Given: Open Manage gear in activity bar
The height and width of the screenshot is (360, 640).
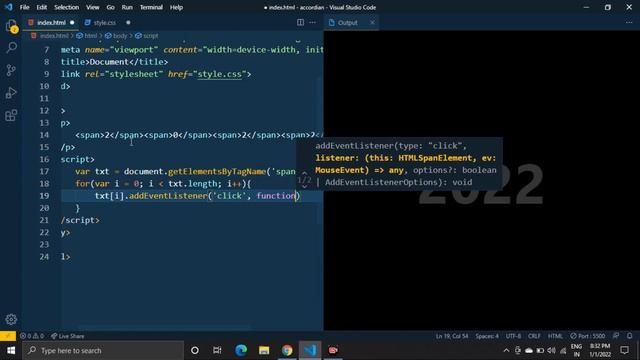Looking at the screenshot, I should coord(11,319).
